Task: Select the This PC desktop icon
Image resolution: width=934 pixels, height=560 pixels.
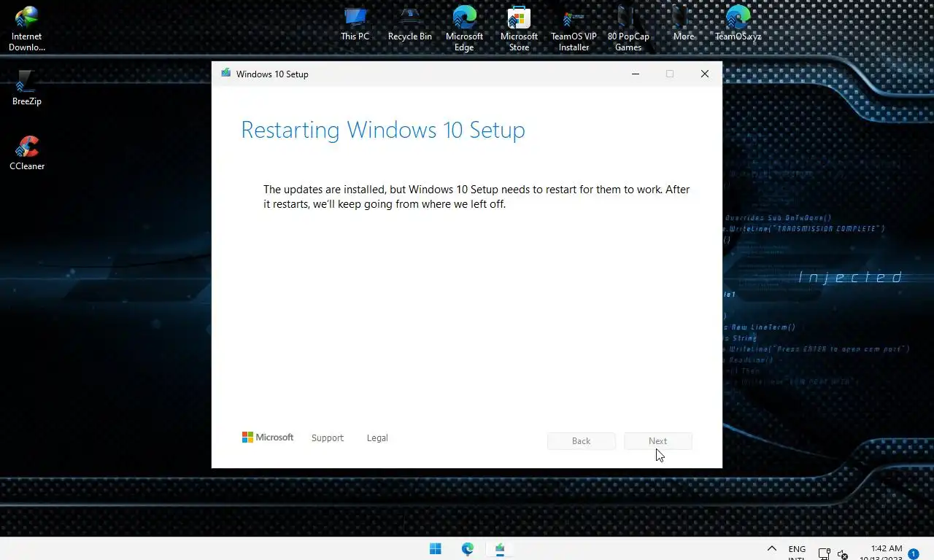Action: point(355,23)
